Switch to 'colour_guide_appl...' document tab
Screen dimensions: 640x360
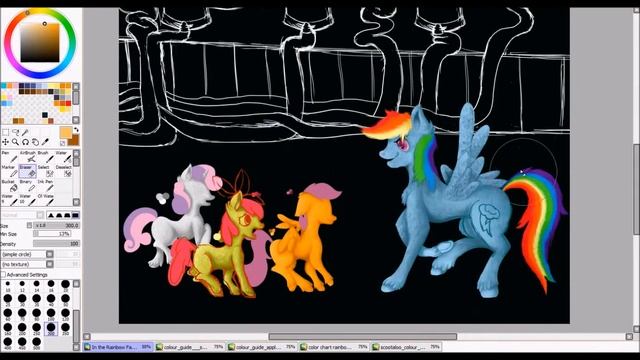coord(262,347)
